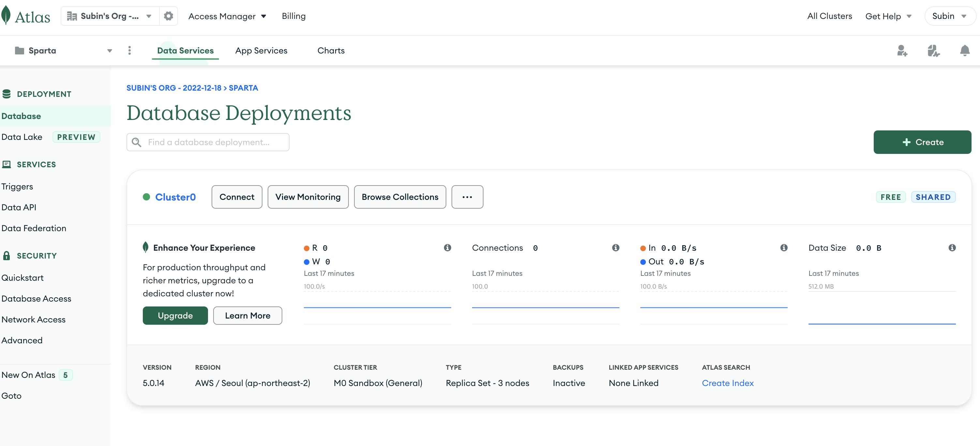This screenshot has width=980, height=446.
Task: Show info for Data Size metric
Action: (x=952, y=248)
